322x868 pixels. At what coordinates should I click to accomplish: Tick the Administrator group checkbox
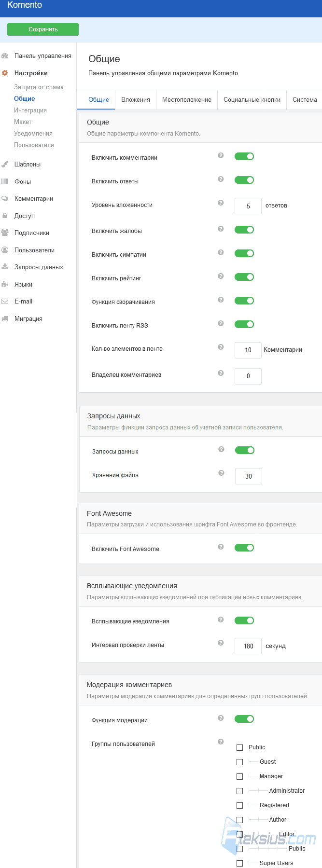pyautogui.click(x=239, y=791)
